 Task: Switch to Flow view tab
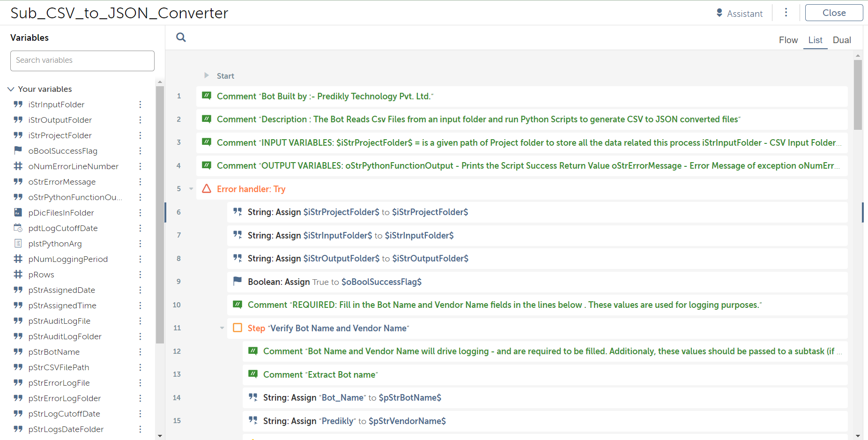click(788, 40)
